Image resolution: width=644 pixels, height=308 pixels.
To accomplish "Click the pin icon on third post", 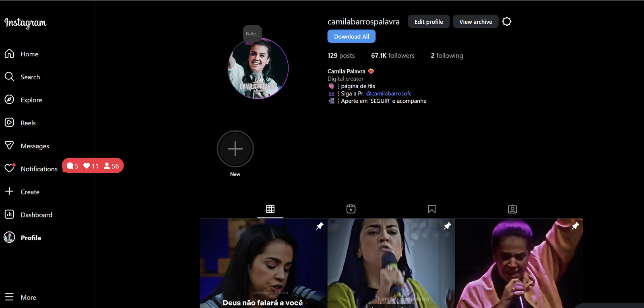I will point(575,226).
